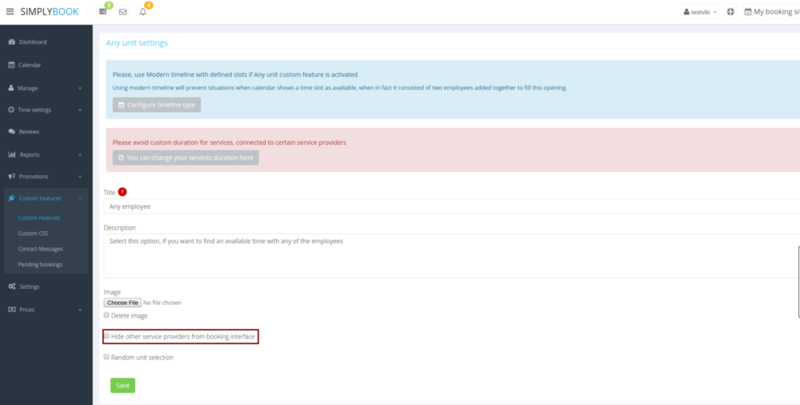Click the help lifebuoy icon in header
Image resolution: width=800 pixels, height=405 pixels.
[x=730, y=12]
